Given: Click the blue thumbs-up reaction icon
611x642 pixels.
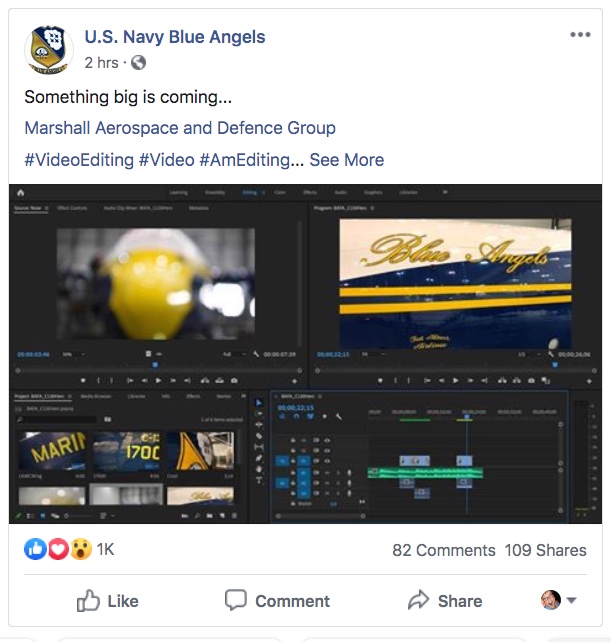Looking at the screenshot, I should (x=35, y=549).
